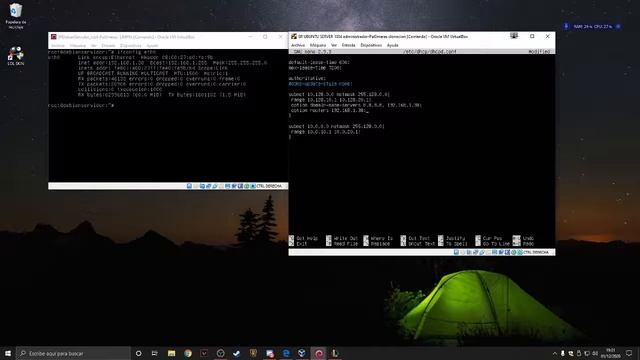Focus the 'Escribe aquí para buscar' search box

click(x=73, y=353)
